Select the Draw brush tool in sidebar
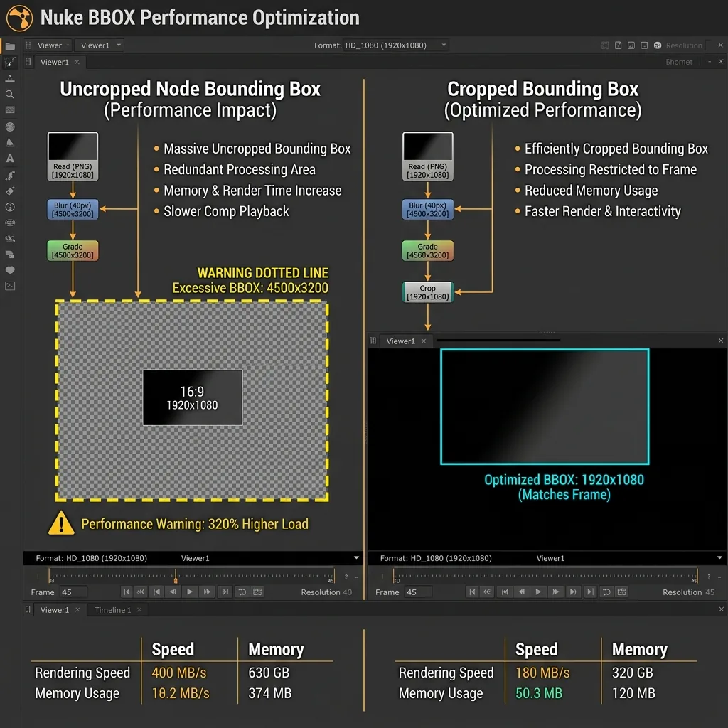 point(10,63)
